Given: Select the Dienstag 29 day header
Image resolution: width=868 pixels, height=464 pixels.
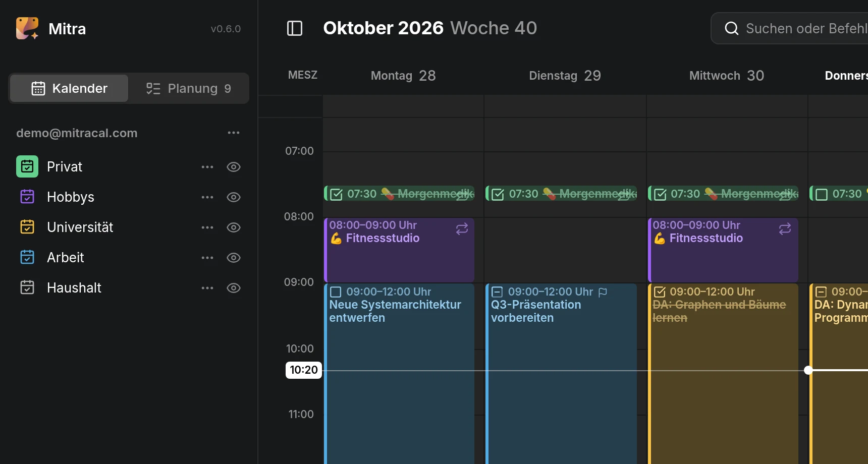Looking at the screenshot, I should tap(565, 76).
